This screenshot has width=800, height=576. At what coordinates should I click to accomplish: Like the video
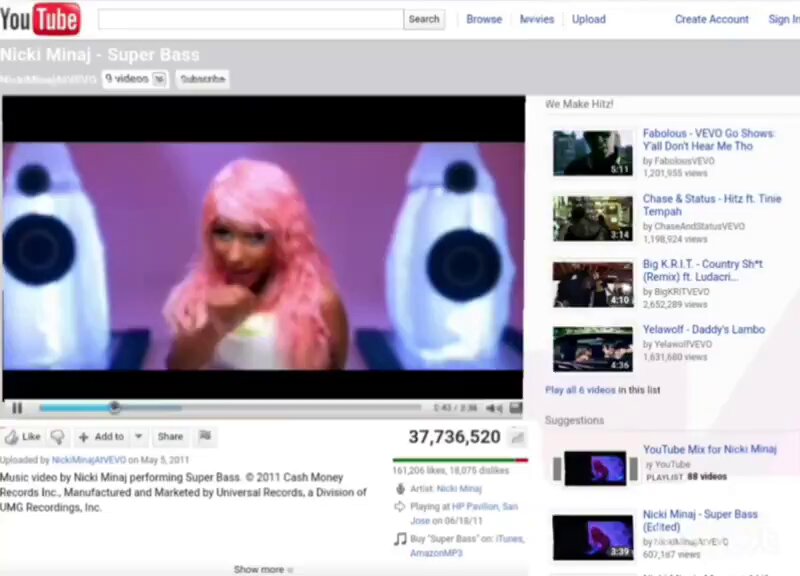click(x=23, y=437)
